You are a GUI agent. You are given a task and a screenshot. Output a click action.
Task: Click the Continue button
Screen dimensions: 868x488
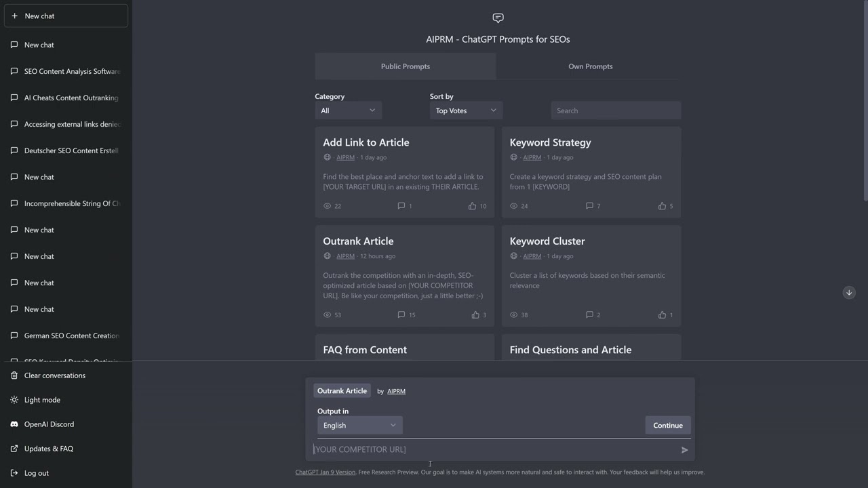[x=667, y=425]
